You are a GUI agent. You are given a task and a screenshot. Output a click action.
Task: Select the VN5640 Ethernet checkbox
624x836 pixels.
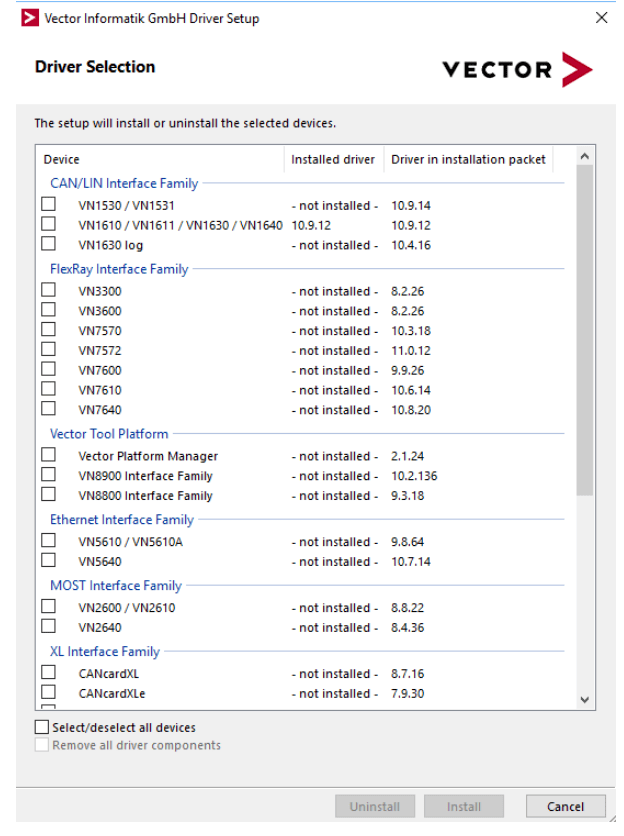(x=48, y=561)
